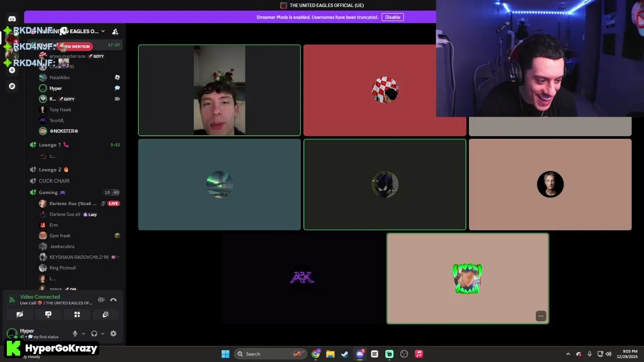Open CapCut from the taskbar
The height and width of the screenshot is (362, 644).
tap(374, 354)
